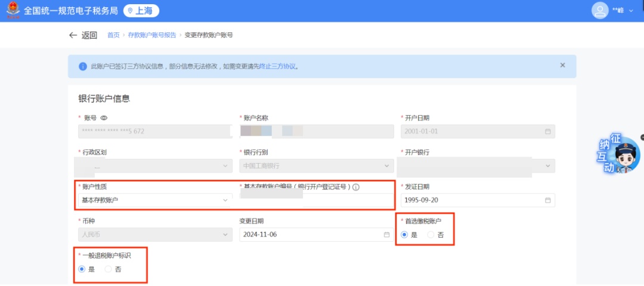The height and width of the screenshot is (286, 644).
Task: Close the blue notification banner
Action: [x=562, y=65]
